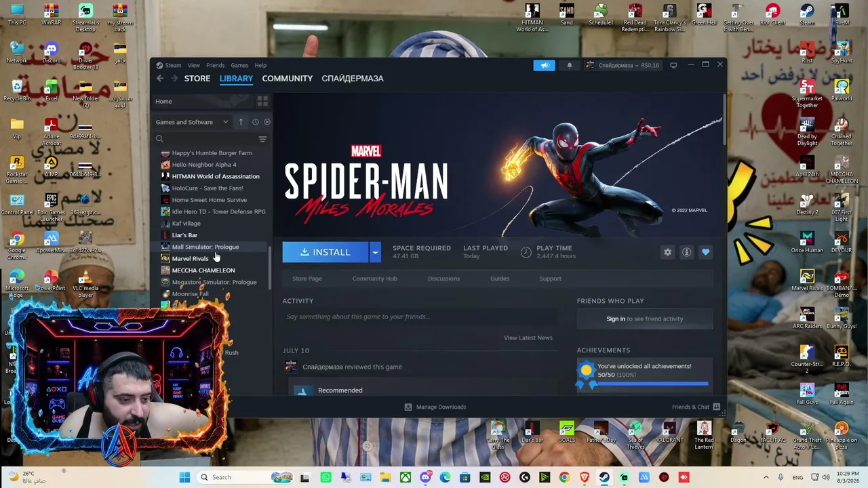Image resolution: width=868 pixels, height=488 pixels.
Task: Open the Recycle Bin desktop icon
Action: [17, 91]
